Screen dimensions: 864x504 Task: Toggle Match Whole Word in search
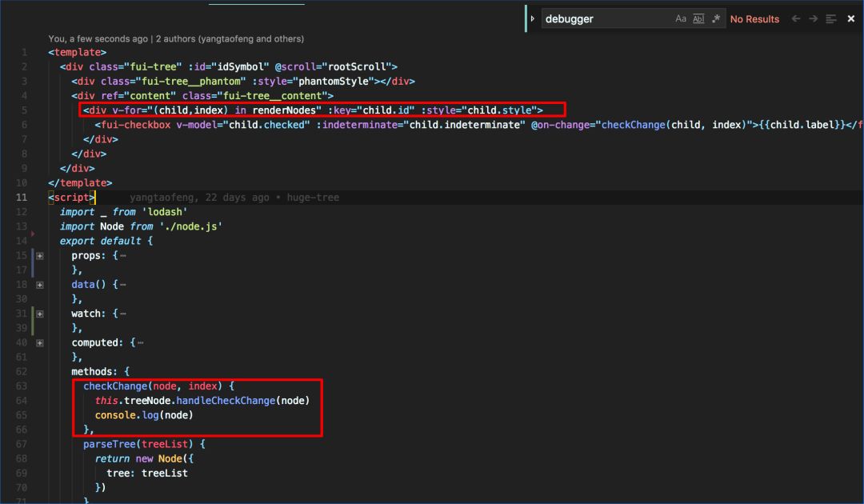click(x=698, y=18)
